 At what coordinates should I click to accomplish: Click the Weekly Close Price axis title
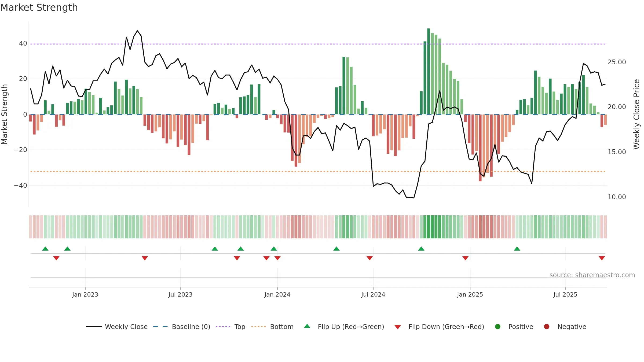636,114
